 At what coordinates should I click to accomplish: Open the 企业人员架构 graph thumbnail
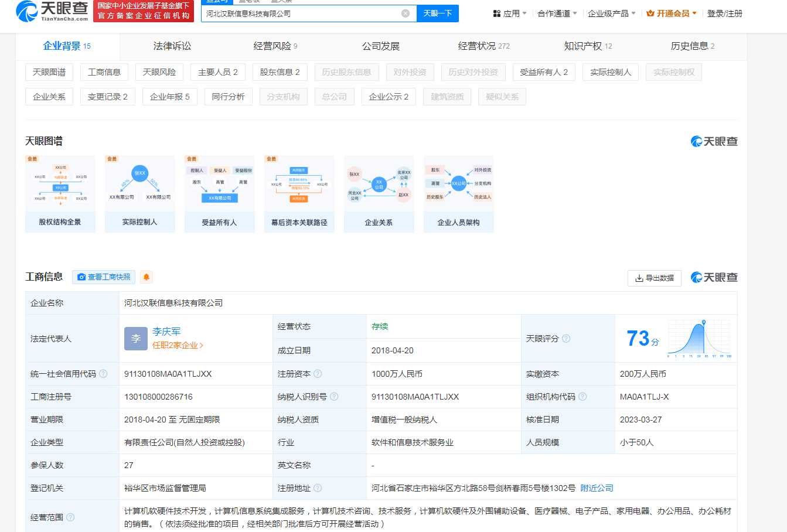click(459, 194)
